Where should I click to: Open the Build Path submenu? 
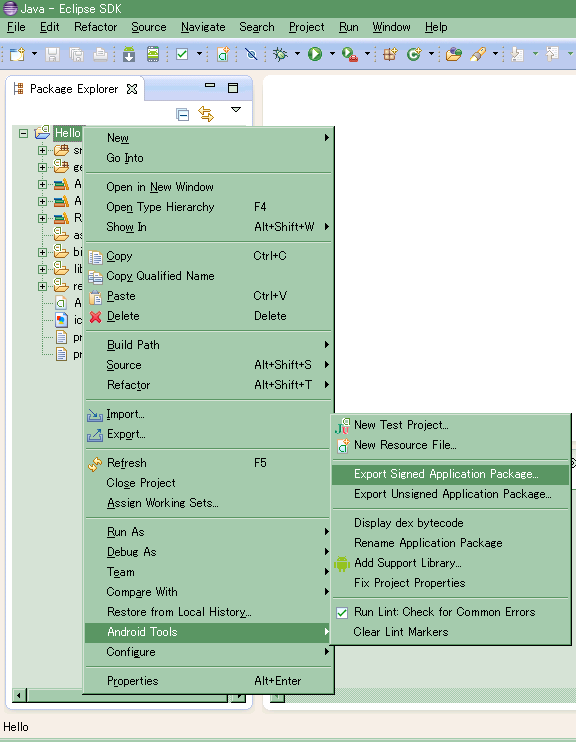pos(209,345)
